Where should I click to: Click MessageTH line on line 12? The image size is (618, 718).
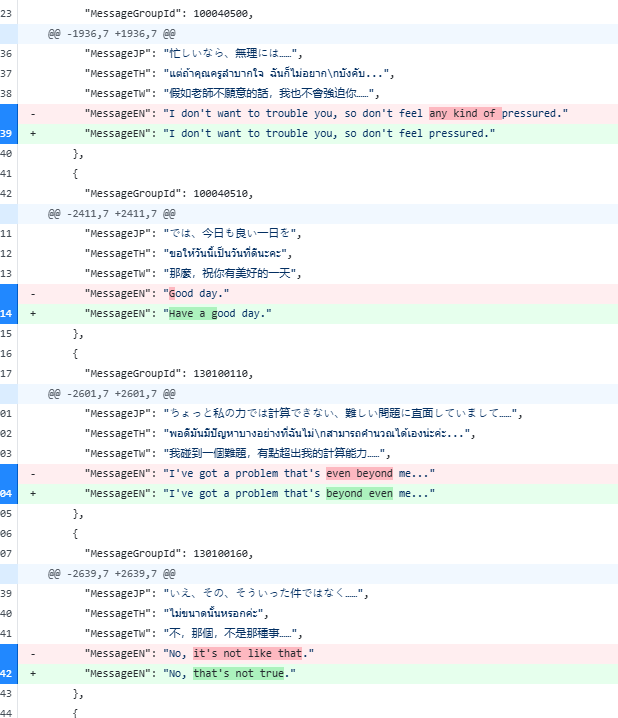coord(188,254)
